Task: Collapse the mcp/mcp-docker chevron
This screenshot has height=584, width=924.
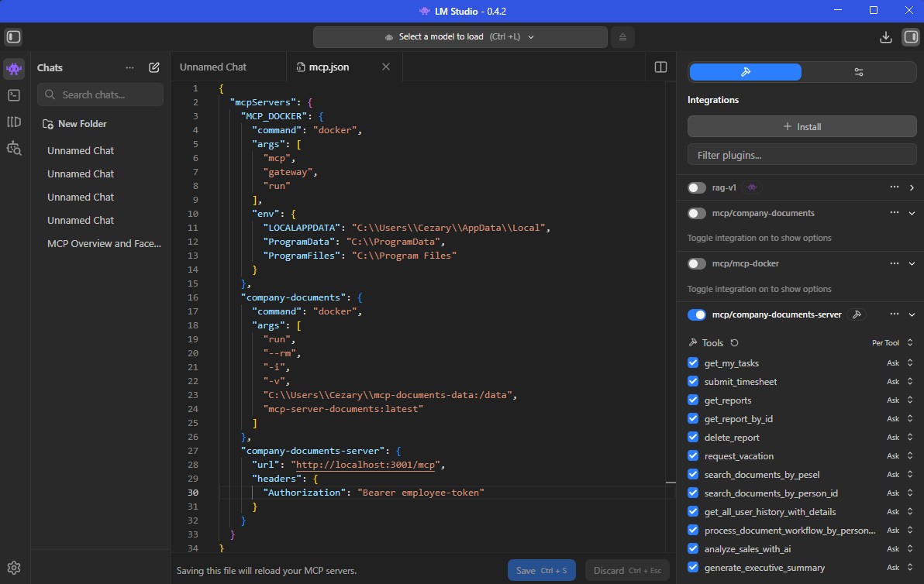Action: pos(912,264)
